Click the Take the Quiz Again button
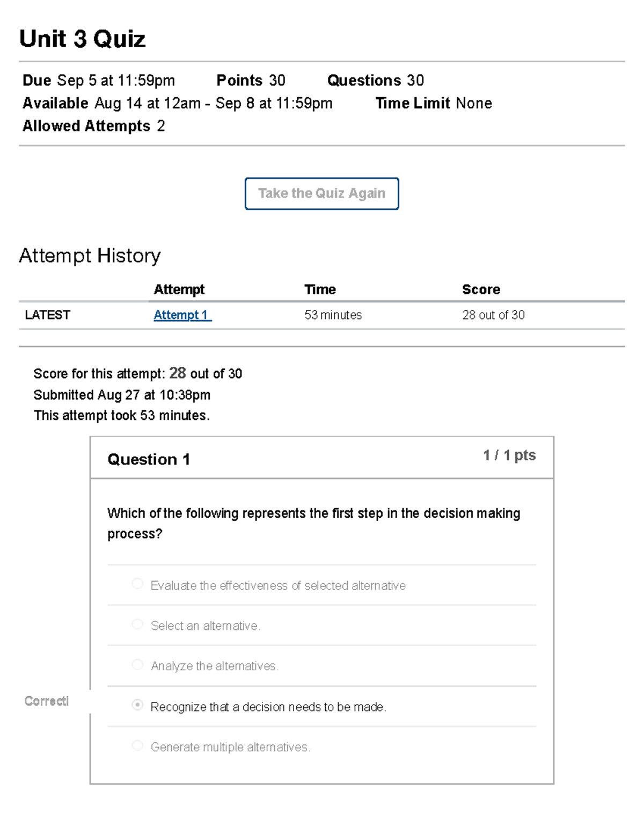The width and height of the screenshot is (644, 834). click(321, 193)
